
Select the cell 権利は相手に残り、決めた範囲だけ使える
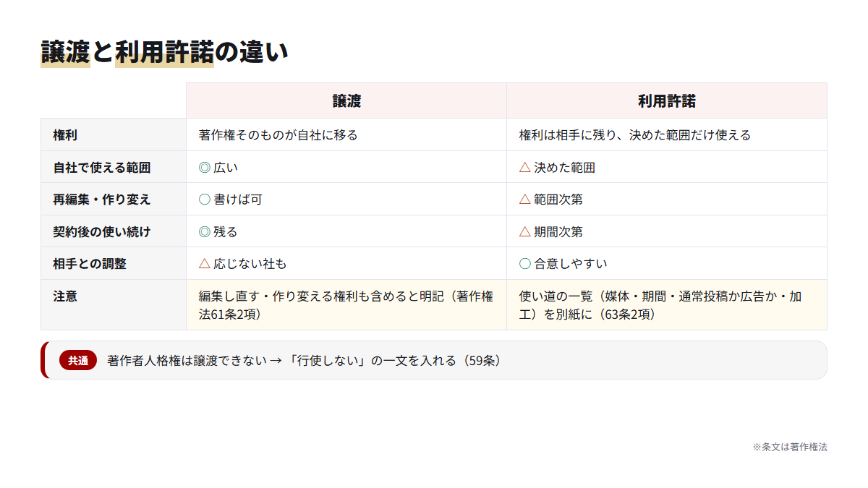(x=667, y=135)
